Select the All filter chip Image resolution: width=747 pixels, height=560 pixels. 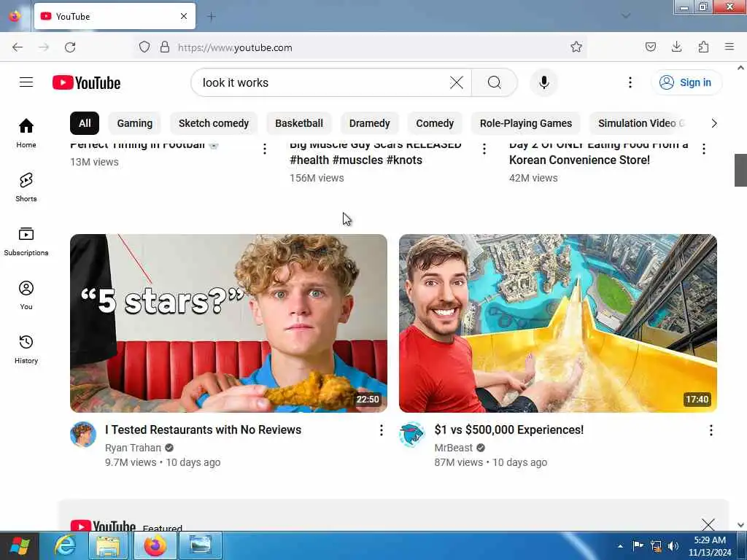pos(85,123)
